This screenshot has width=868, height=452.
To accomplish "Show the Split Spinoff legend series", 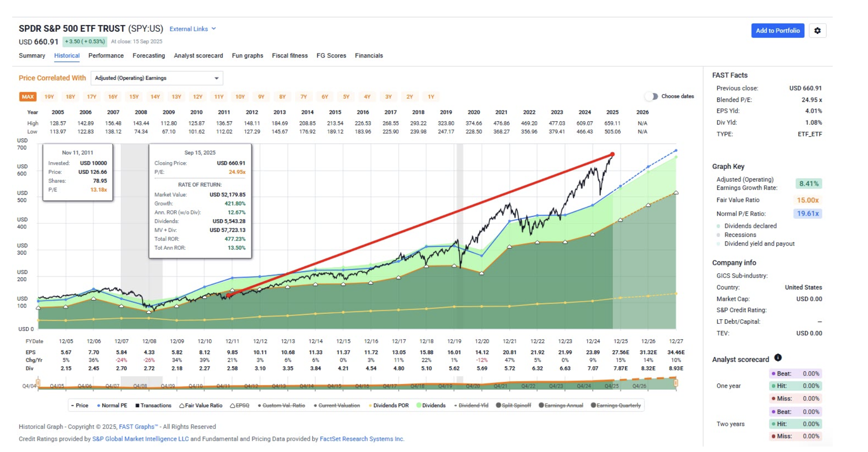I will tap(513, 406).
